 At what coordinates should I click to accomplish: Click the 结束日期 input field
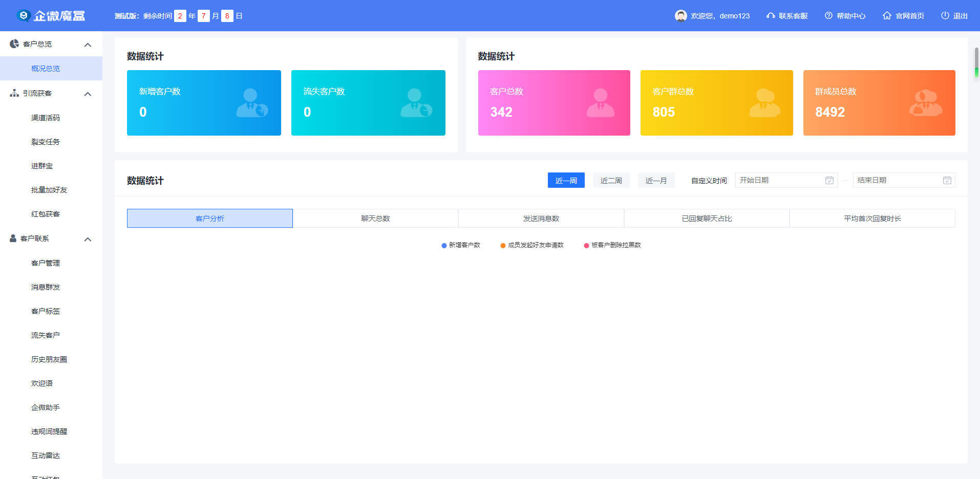[x=904, y=180]
